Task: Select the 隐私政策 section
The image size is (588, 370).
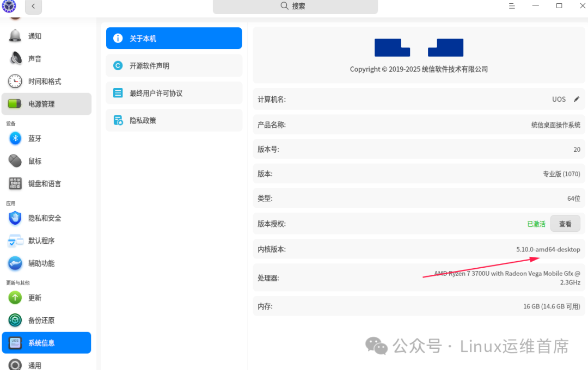Action: coord(174,120)
